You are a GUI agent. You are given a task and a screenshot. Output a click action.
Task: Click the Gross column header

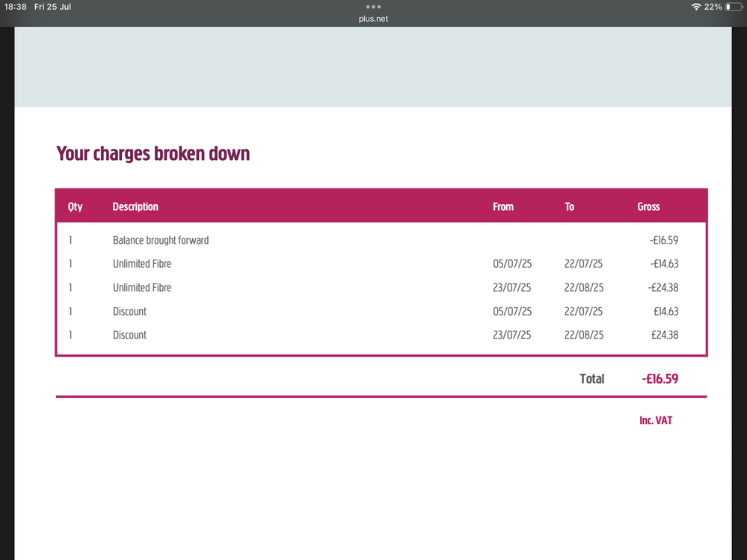[x=648, y=206]
